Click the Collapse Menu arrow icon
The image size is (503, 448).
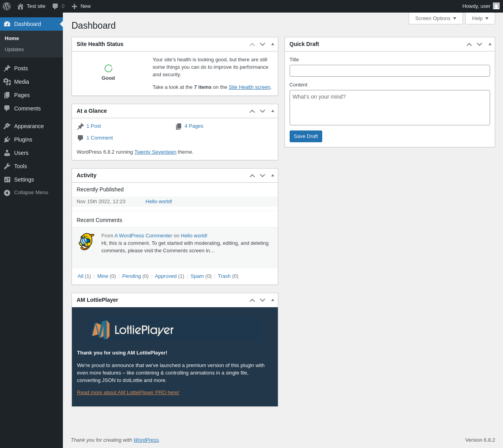7,193
